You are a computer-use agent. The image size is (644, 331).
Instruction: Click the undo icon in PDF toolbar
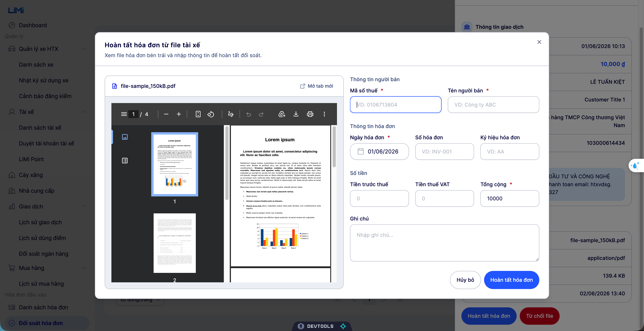[248, 114]
